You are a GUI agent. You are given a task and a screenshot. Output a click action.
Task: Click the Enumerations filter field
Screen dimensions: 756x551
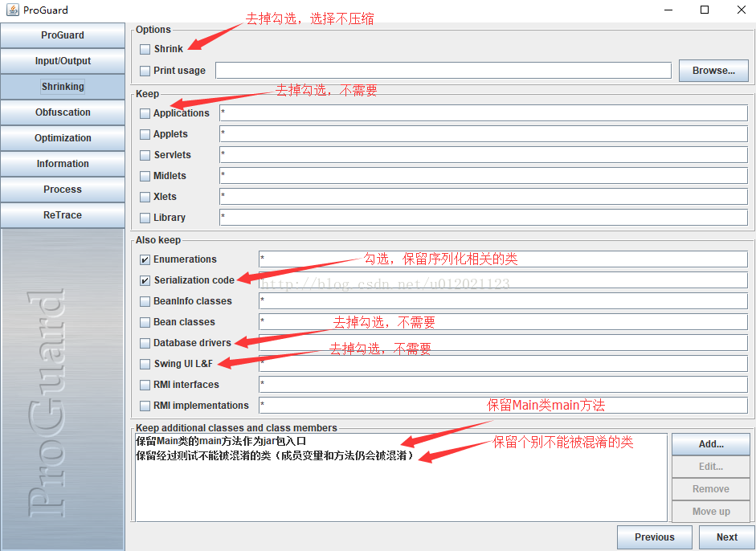504,259
